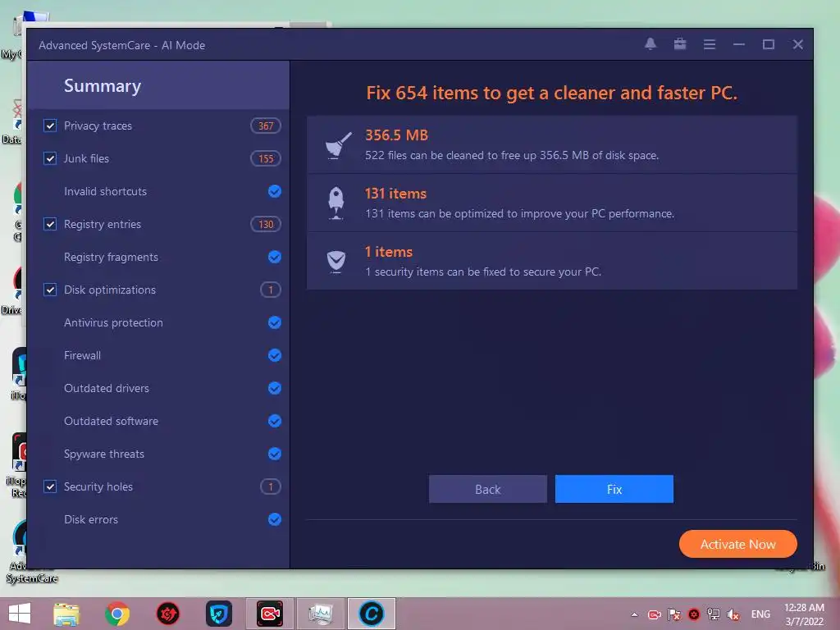Open the blue shield taskbar app

pos(218,614)
